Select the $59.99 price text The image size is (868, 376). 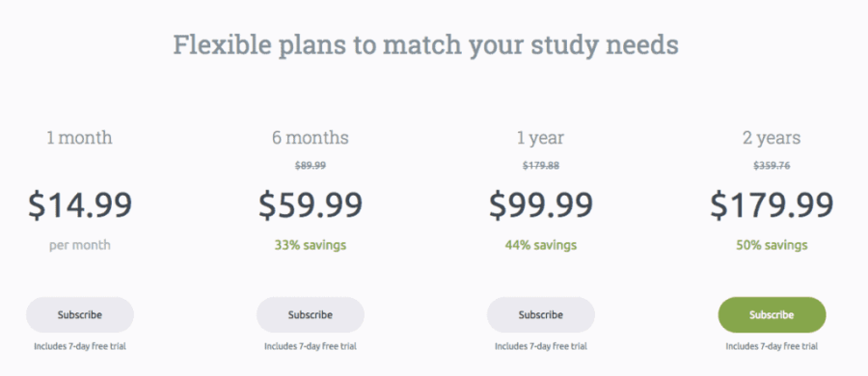click(310, 204)
